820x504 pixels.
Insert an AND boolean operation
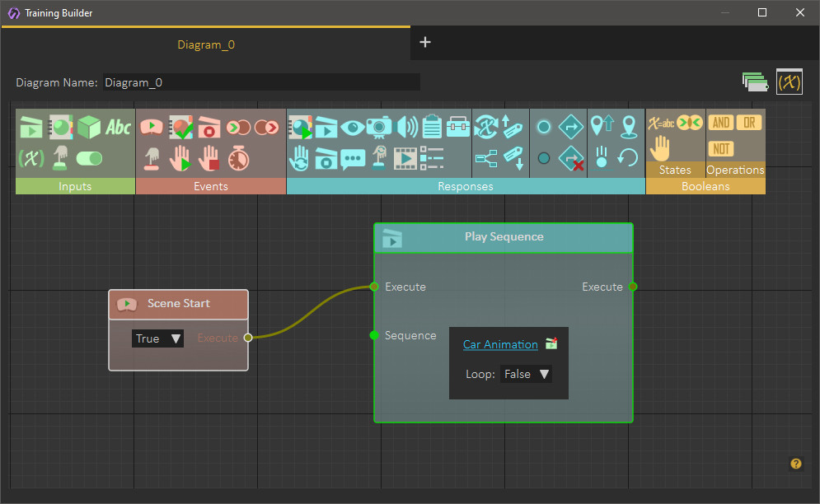(721, 123)
